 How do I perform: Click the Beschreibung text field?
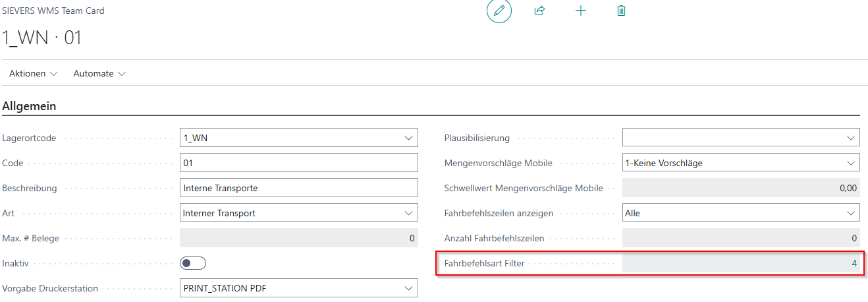298,188
